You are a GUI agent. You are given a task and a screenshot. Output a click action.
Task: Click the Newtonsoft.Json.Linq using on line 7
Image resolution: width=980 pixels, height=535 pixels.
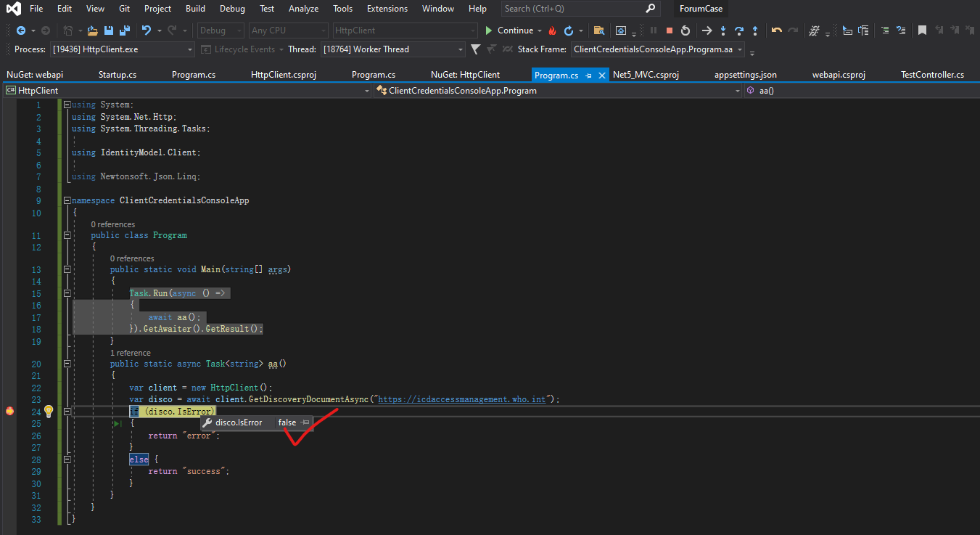149,176
